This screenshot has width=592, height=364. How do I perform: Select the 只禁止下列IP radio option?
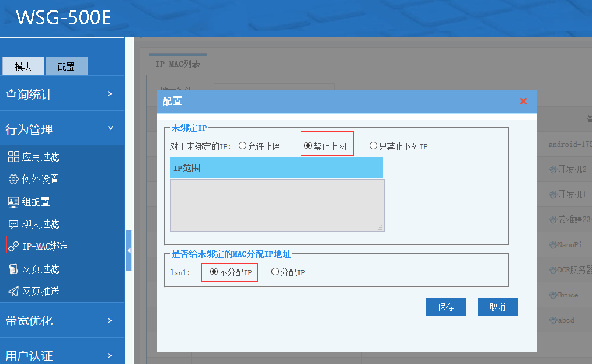pyautogui.click(x=374, y=146)
